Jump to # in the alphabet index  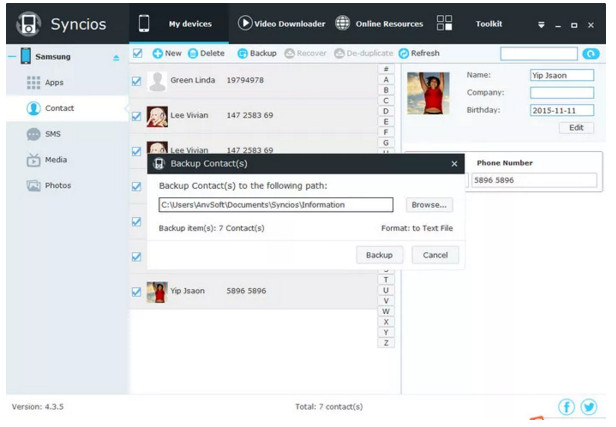coord(386,69)
